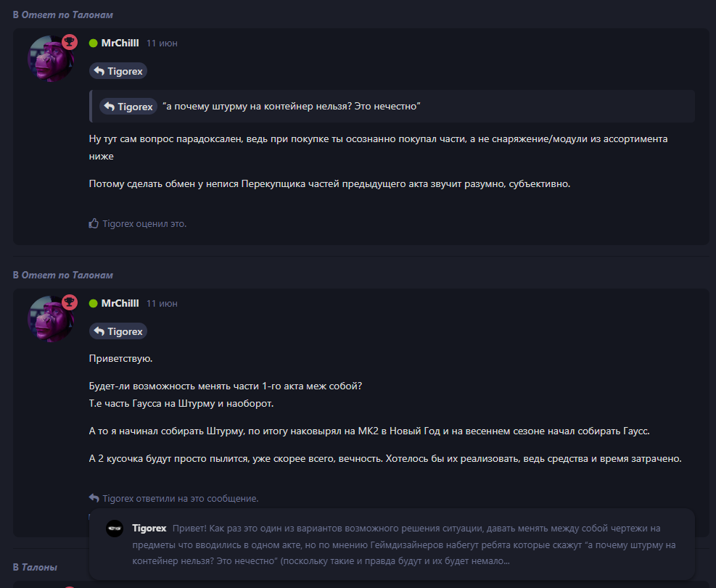Click the thumbs-up icon beside "Tigorex оценил это"
Image resolution: width=716 pixels, height=588 pixels.
tap(94, 223)
